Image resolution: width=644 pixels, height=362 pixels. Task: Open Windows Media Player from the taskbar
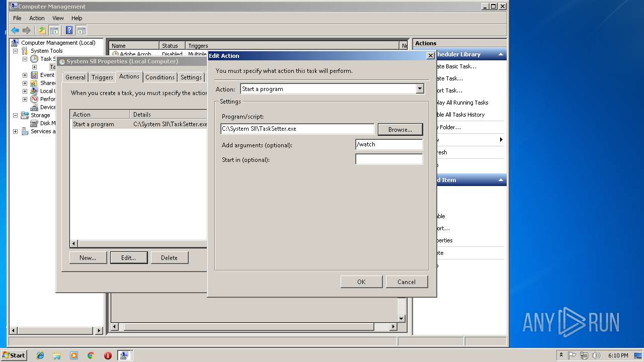74,355
